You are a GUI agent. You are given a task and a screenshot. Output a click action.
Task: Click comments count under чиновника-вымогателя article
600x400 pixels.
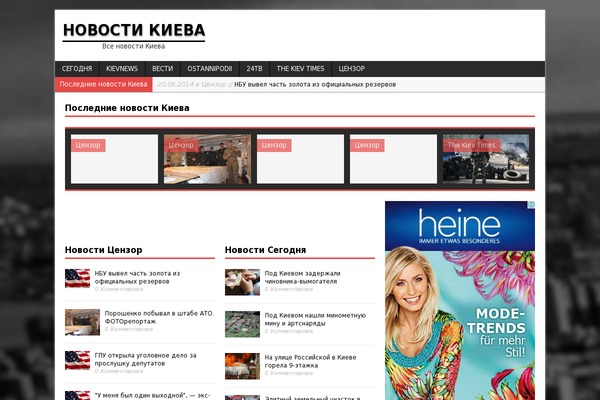(x=289, y=289)
